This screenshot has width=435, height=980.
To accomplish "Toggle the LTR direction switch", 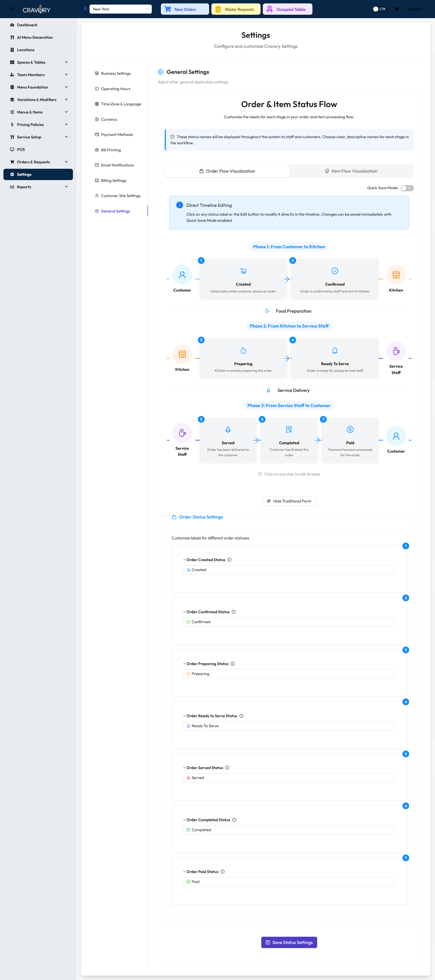I will (379, 9).
